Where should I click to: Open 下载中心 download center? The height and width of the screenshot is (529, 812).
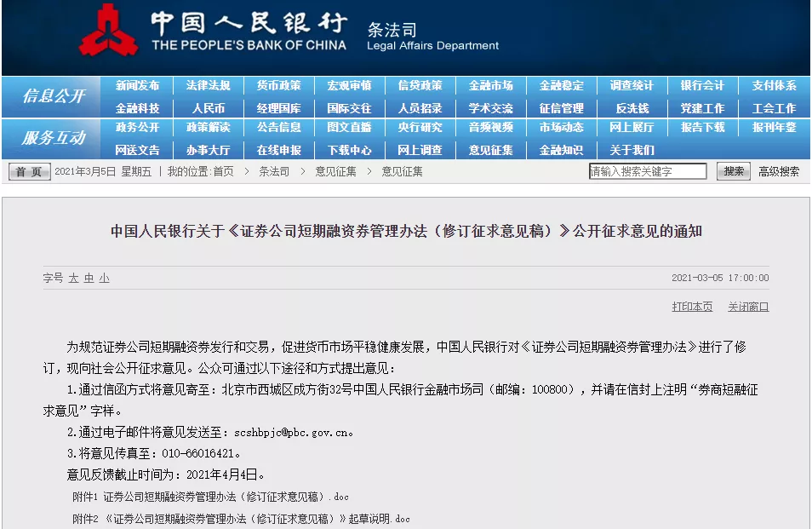click(349, 150)
